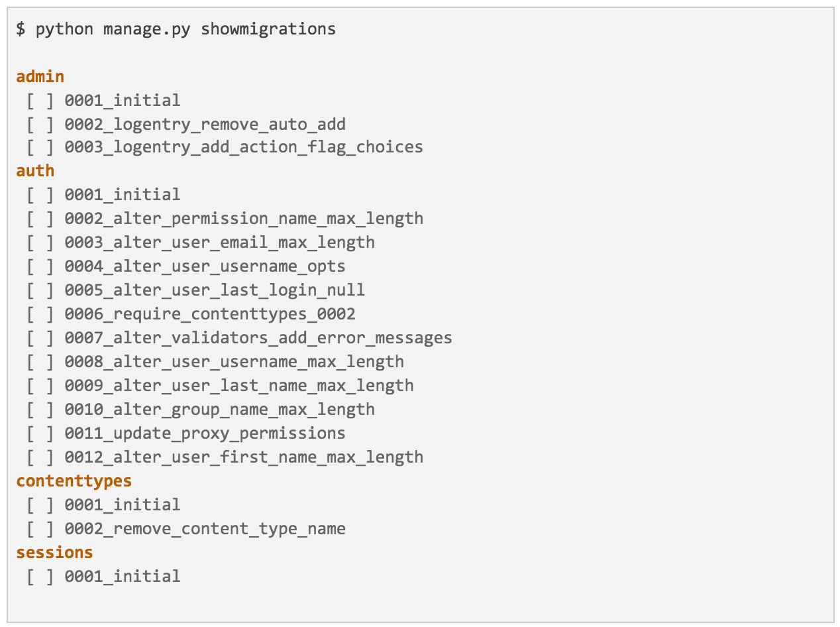840x627 pixels.
Task: Click the bracket box beside 0002_logentry_remove_auto_add
Action: coord(40,125)
